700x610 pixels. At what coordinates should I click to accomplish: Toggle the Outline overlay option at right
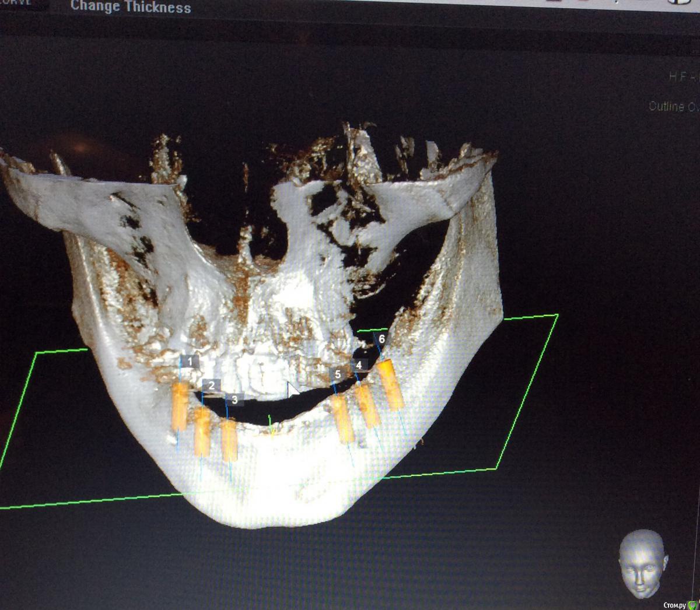coord(673,107)
